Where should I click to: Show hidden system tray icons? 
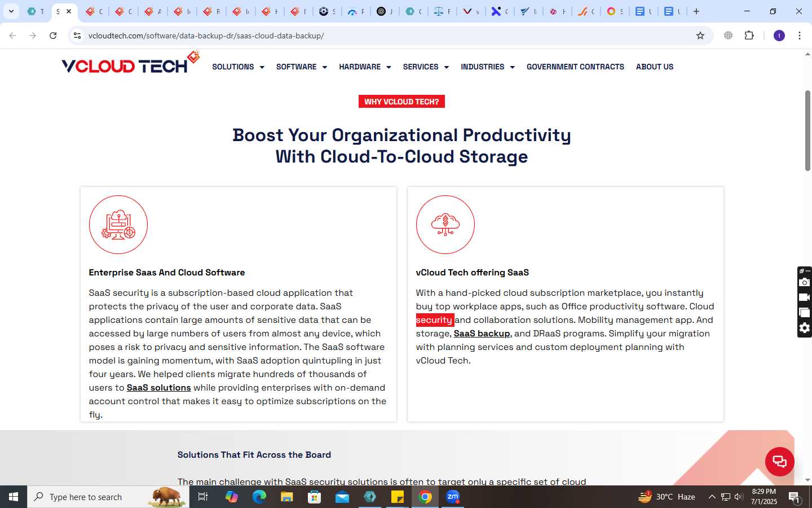pos(712,497)
